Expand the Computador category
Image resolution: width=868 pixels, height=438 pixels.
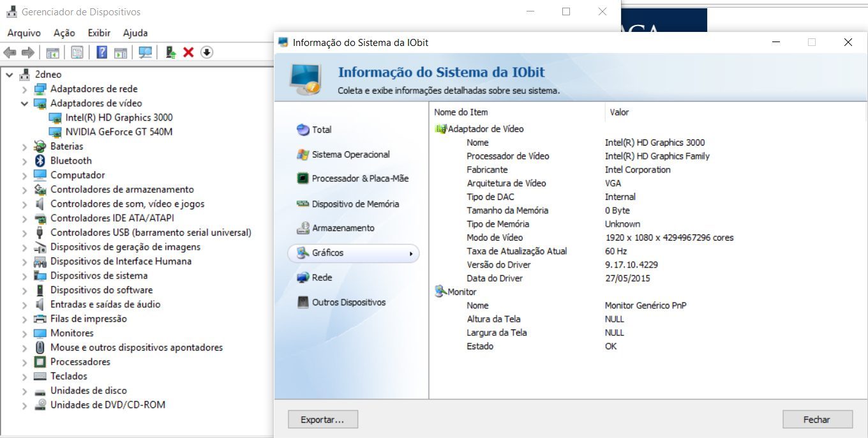[x=25, y=176]
